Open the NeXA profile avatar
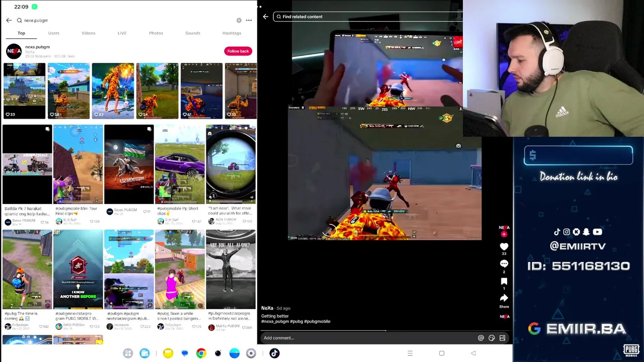Screen dimensions: 644x362 tap(14, 51)
